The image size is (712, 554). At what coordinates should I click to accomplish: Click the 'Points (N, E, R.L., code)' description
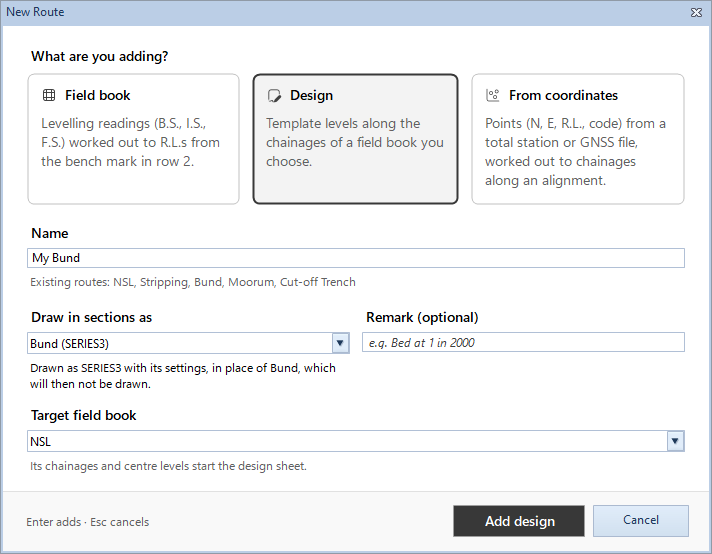click(x=575, y=152)
